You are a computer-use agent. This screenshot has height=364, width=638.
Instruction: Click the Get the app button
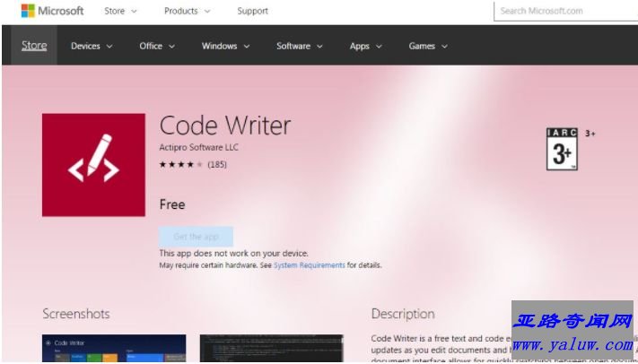click(197, 237)
